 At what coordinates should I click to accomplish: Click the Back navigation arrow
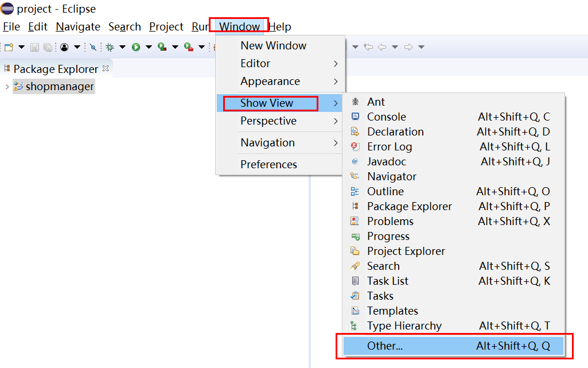382,47
